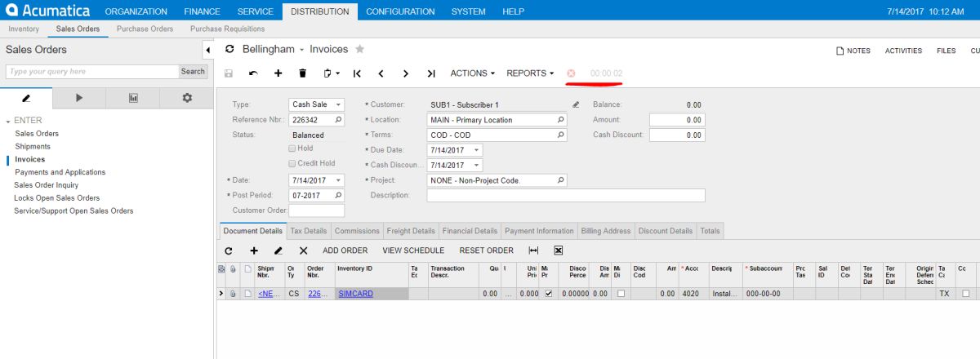
Task: Click the red abort operation icon
Action: 571,73
